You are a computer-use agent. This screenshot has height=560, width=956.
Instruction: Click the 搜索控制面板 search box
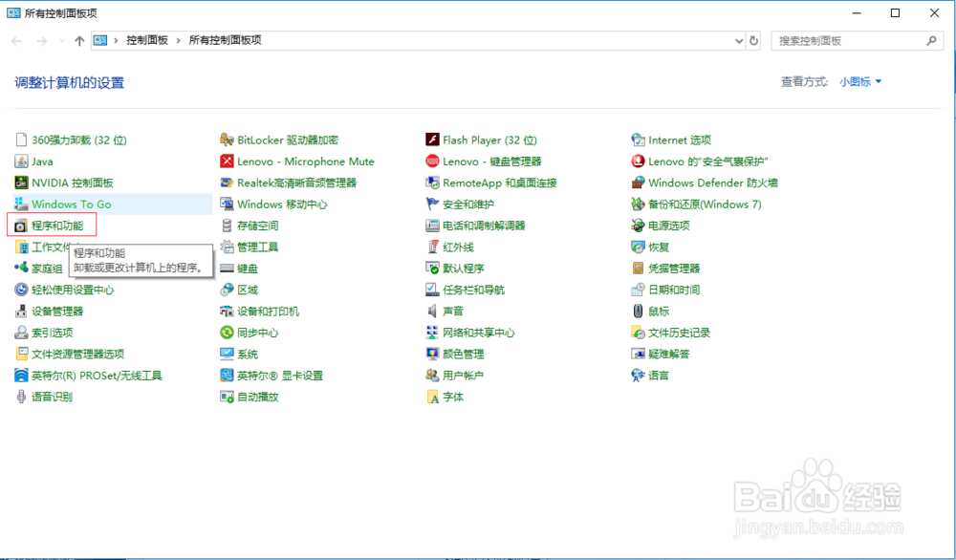pyautogui.click(x=858, y=41)
